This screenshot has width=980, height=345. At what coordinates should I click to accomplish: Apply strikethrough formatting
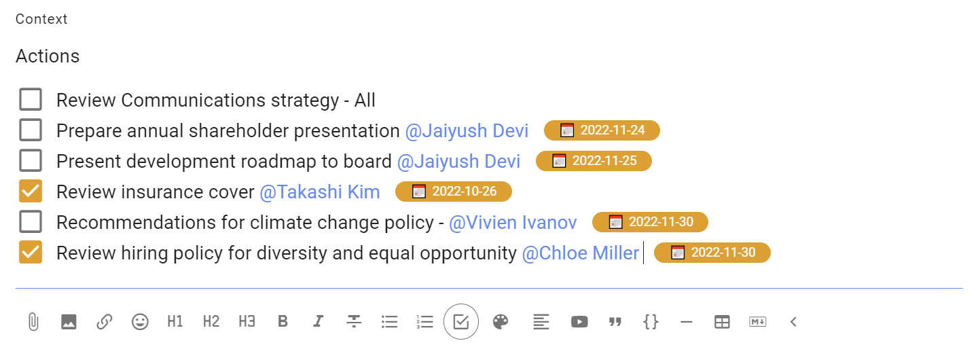coord(354,322)
